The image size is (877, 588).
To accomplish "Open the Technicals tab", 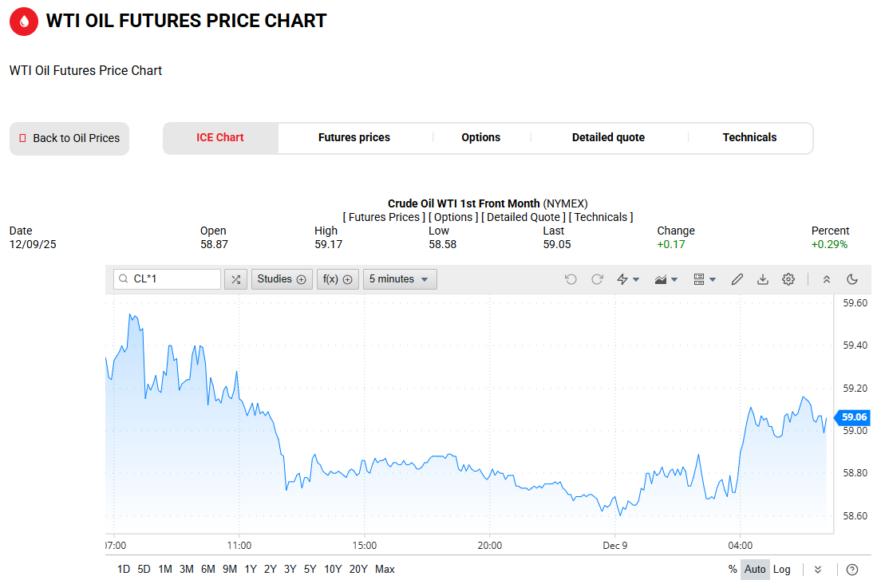I will 749,138.
